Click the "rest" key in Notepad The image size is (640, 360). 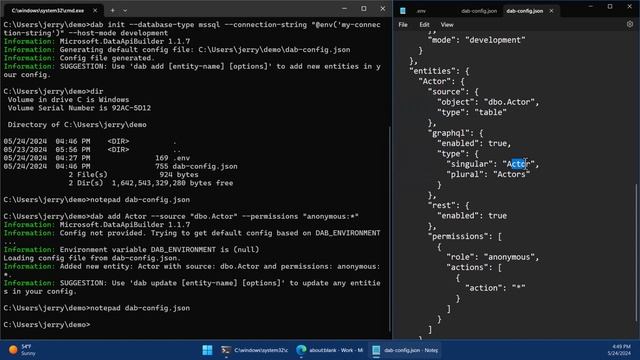(x=441, y=205)
